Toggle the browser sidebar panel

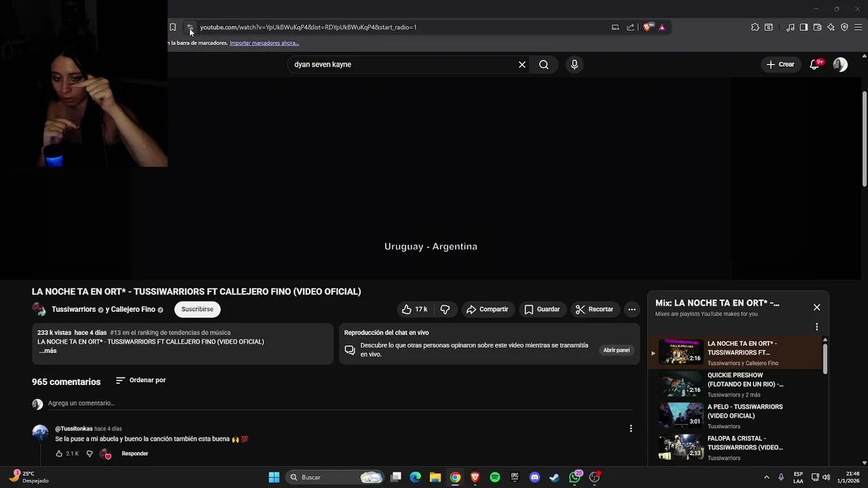(804, 27)
